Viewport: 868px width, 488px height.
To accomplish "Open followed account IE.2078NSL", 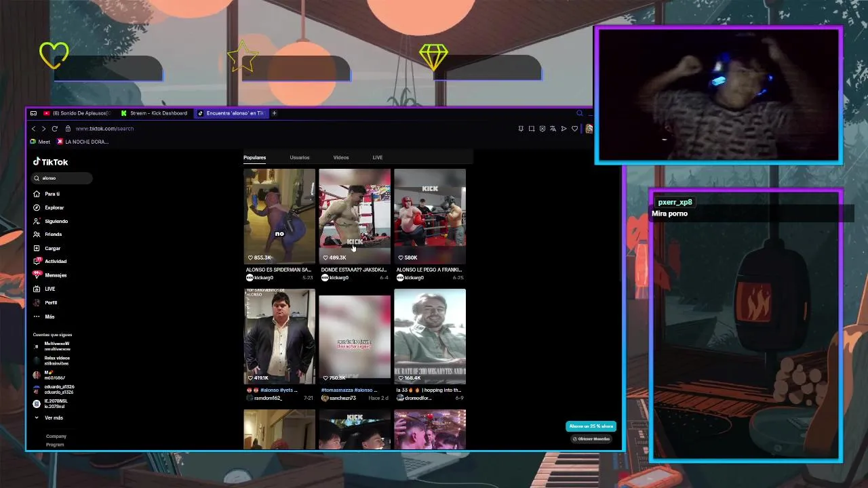I will coord(51,403).
